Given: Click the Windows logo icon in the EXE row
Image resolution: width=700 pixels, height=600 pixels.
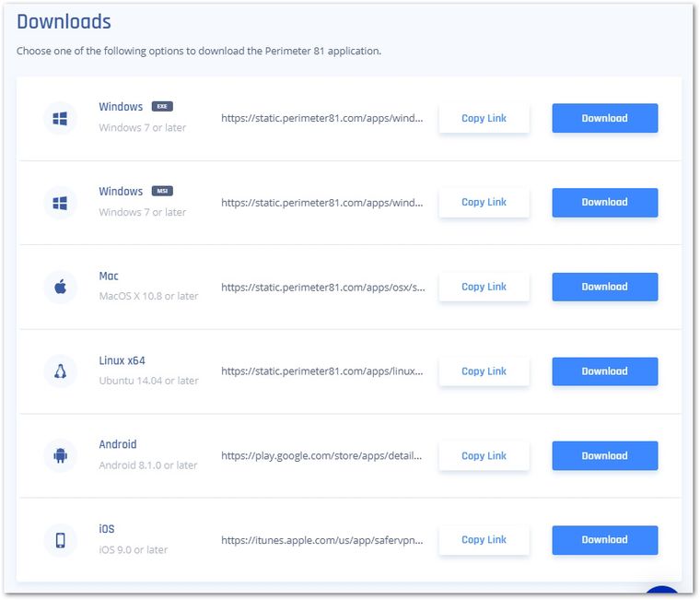Looking at the screenshot, I should [x=60, y=118].
